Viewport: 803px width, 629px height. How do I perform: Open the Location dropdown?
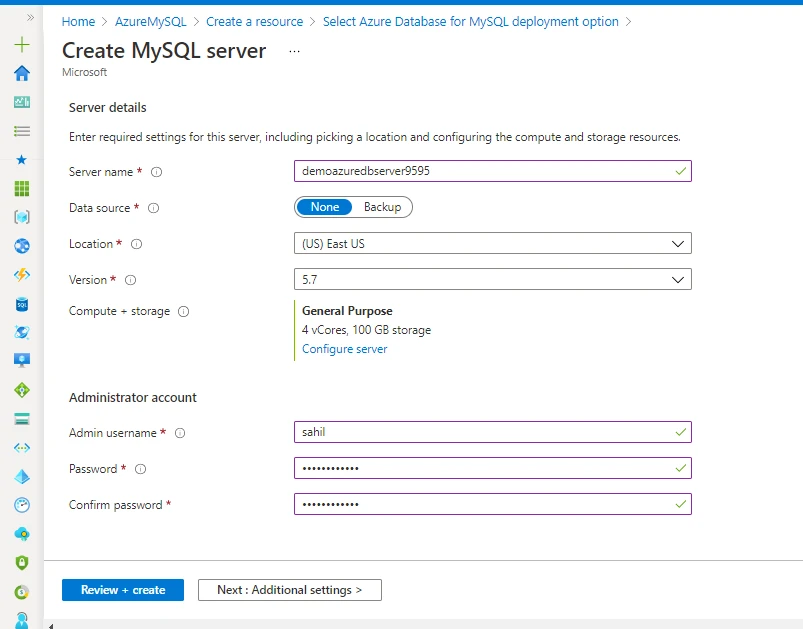pos(491,243)
